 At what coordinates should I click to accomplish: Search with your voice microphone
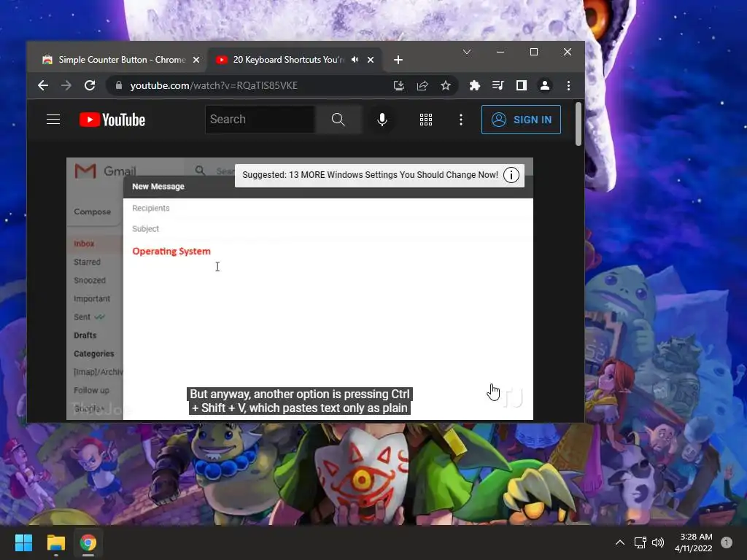tap(382, 120)
